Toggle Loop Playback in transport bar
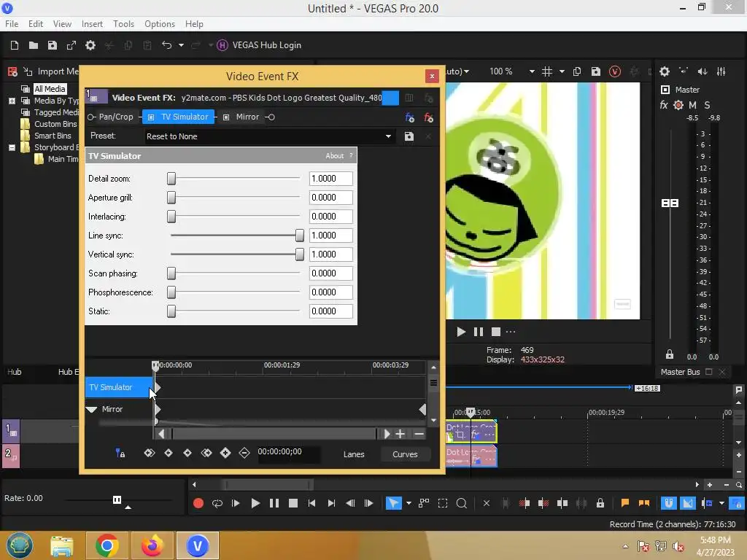The image size is (747, 560). click(217, 503)
